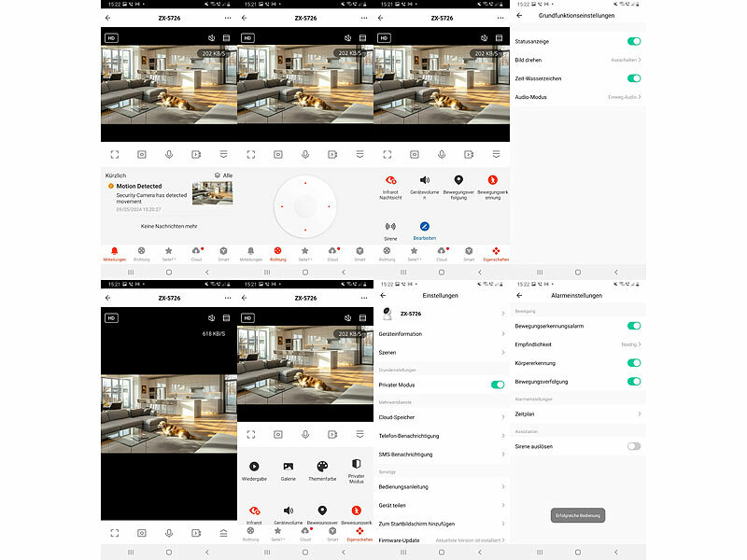Toggle Bewegungsverfolgung switch in Alarmeinstellungen

point(634,382)
